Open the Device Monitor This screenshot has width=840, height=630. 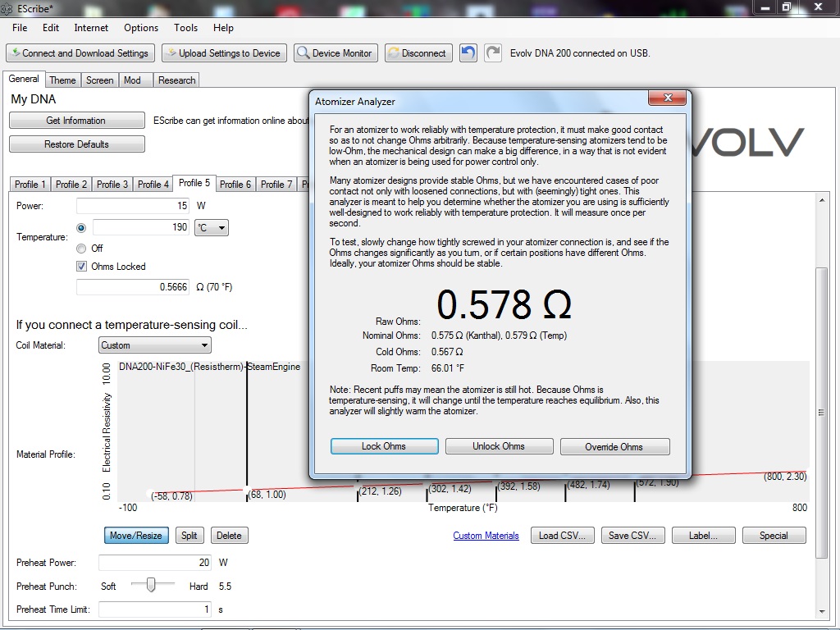[336, 53]
